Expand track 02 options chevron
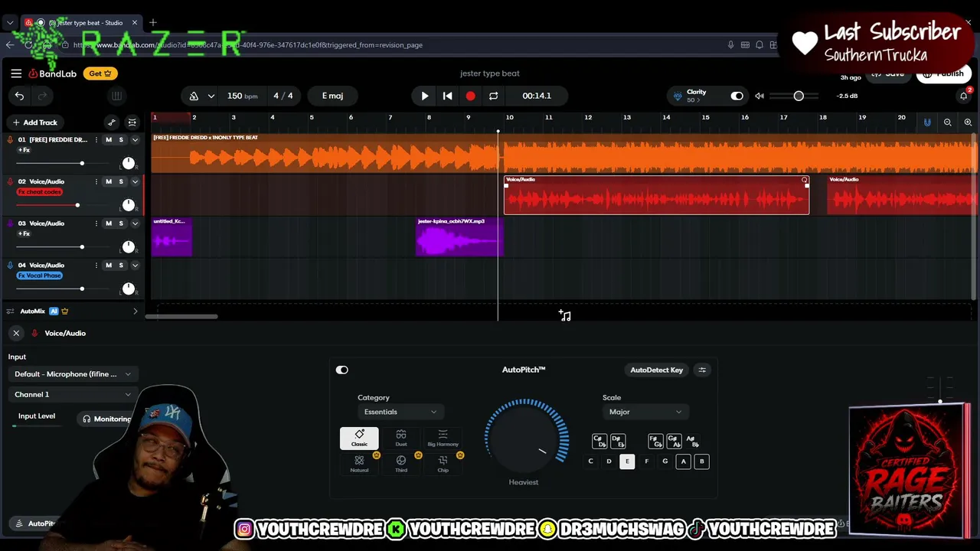Image resolution: width=980 pixels, height=551 pixels. 135,181
